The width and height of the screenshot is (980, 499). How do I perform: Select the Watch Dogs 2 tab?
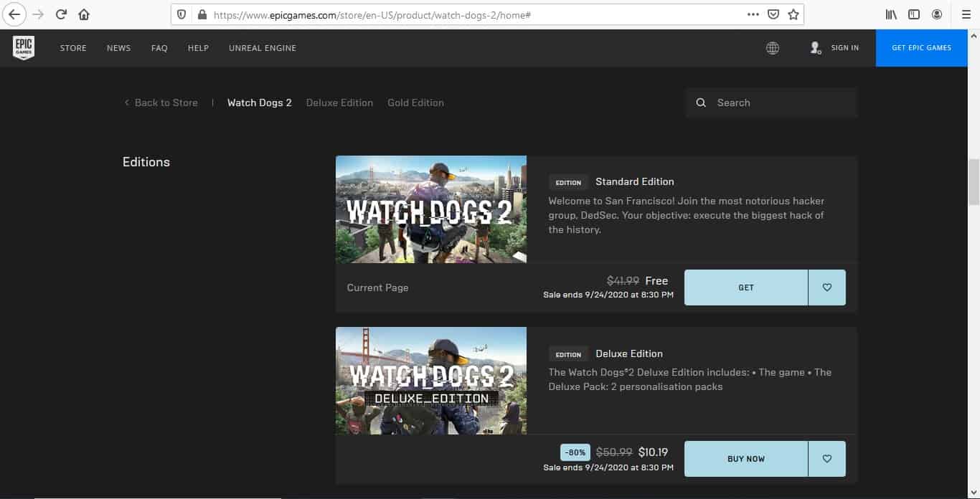[260, 103]
